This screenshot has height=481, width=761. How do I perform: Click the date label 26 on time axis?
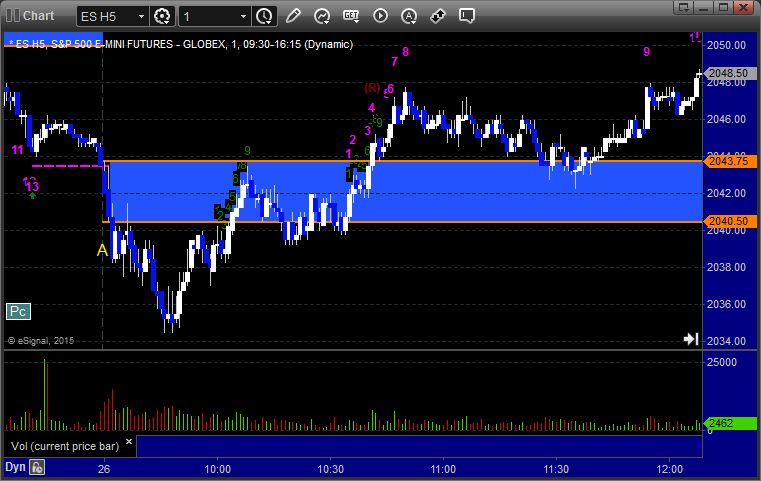pos(104,469)
